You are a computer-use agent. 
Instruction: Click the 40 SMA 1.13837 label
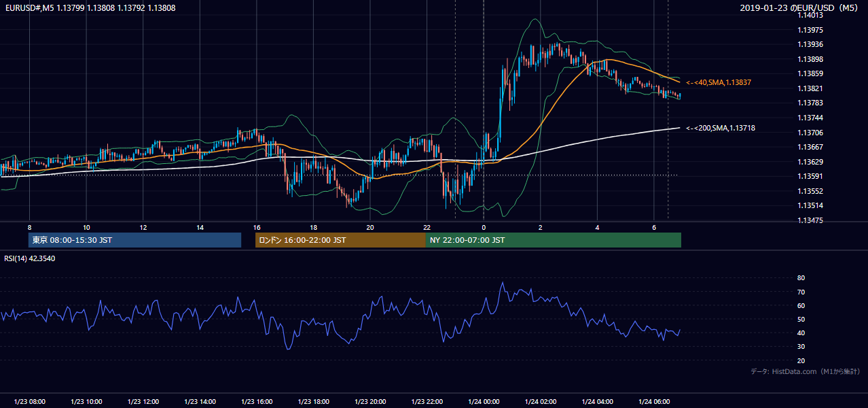(719, 82)
